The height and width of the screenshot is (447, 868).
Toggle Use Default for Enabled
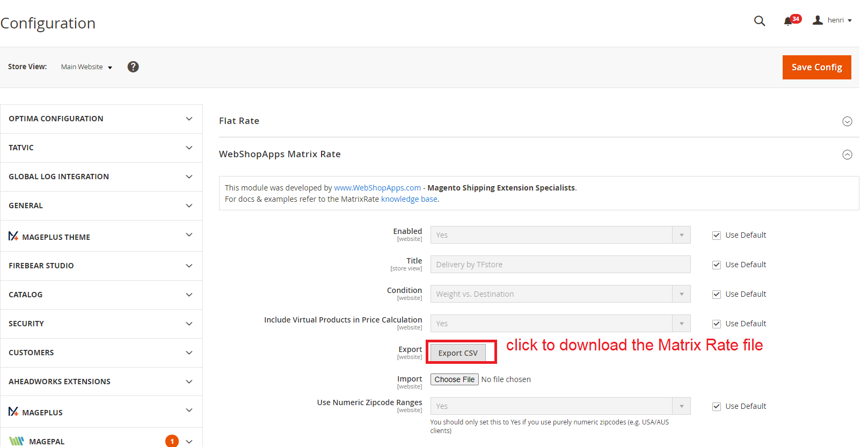716,235
